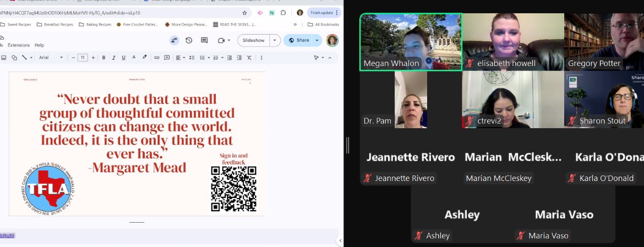Viewport: 644px width, 247px height.
Task: Toggle italic formatting
Action: click(114, 58)
